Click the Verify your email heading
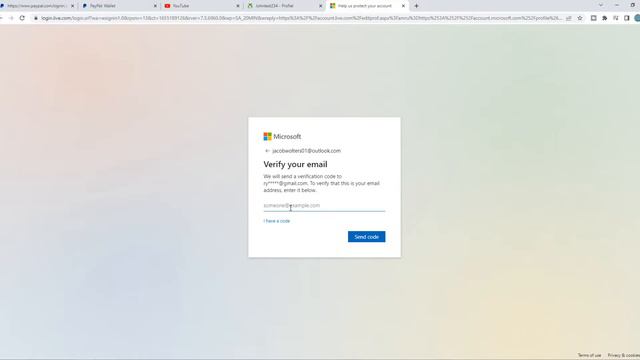Image resolution: width=640 pixels, height=360 pixels. pyautogui.click(x=295, y=164)
